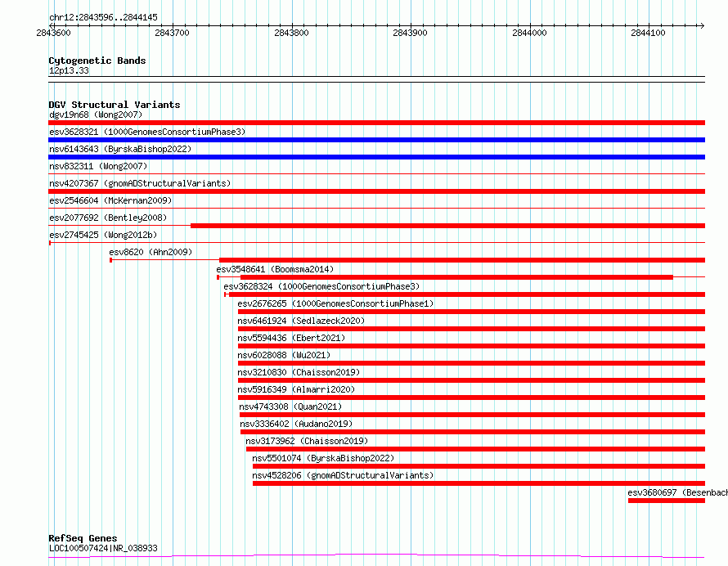The height and width of the screenshot is (566, 728).
Task: Click the DGV Structural Variants track title
Action: click(x=115, y=105)
